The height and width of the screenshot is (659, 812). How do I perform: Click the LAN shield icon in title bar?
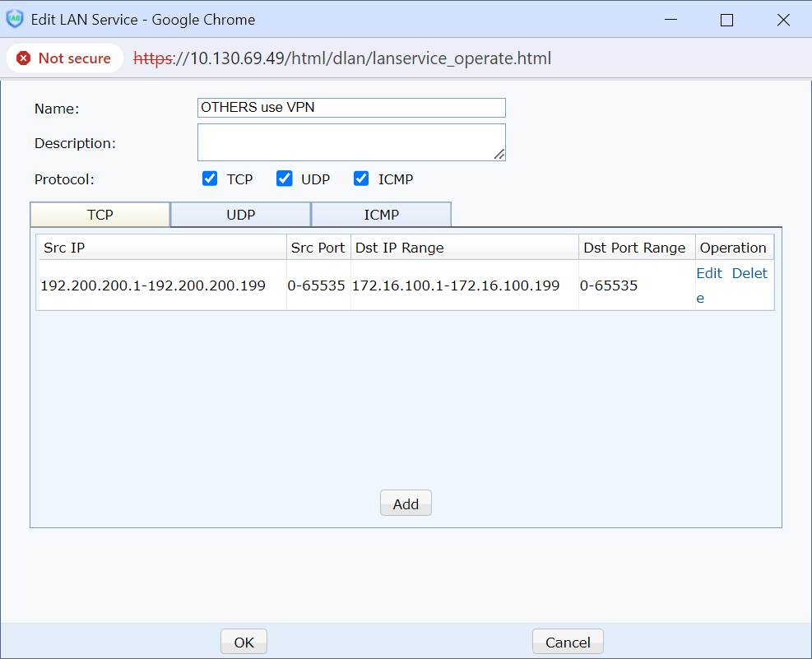tap(15, 19)
